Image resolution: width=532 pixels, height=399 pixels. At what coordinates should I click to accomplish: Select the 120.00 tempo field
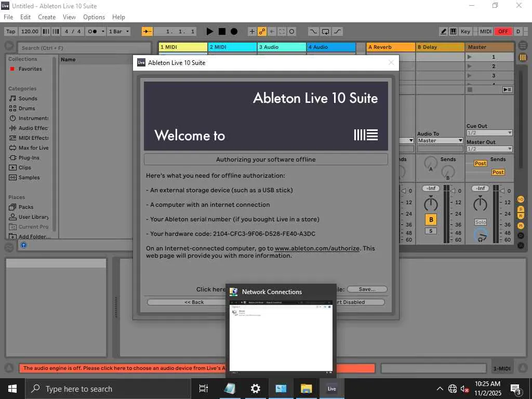(x=30, y=32)
